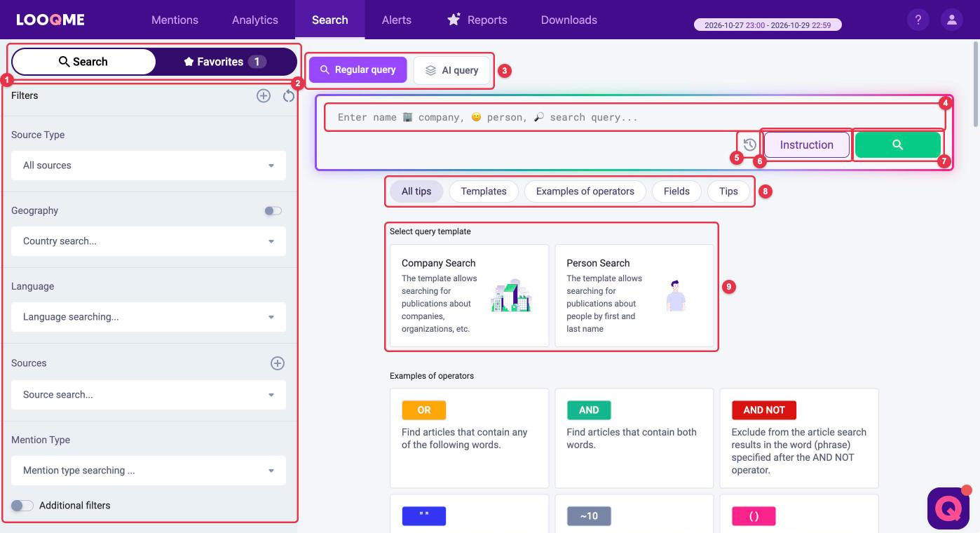Show Examples of operators chip
980x533 pixels.
tap(585, 191)
